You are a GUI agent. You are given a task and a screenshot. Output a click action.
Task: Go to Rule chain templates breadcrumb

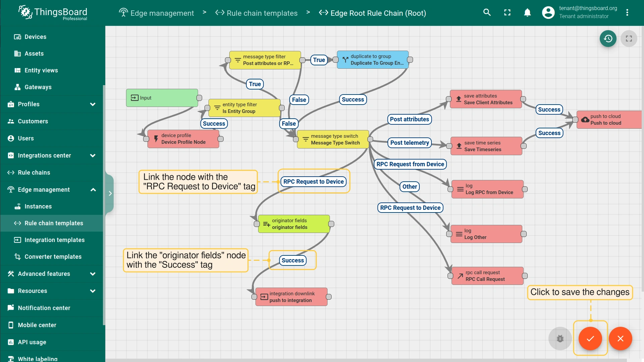[x=262, y=13]
